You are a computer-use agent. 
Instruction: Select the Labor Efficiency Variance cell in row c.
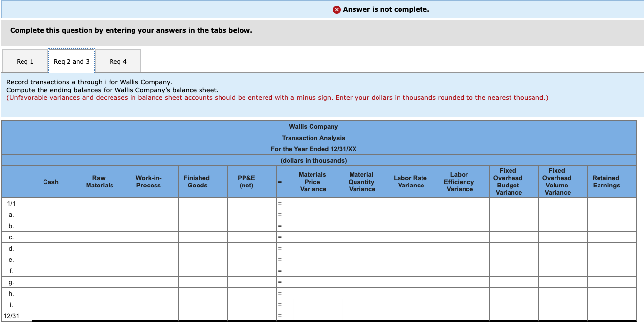coord(466,237)
